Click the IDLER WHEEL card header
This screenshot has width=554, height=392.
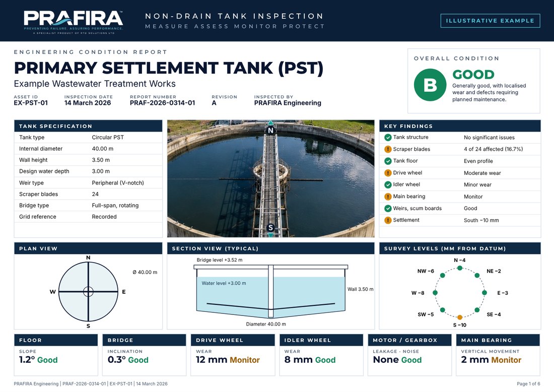click(321, 340)
